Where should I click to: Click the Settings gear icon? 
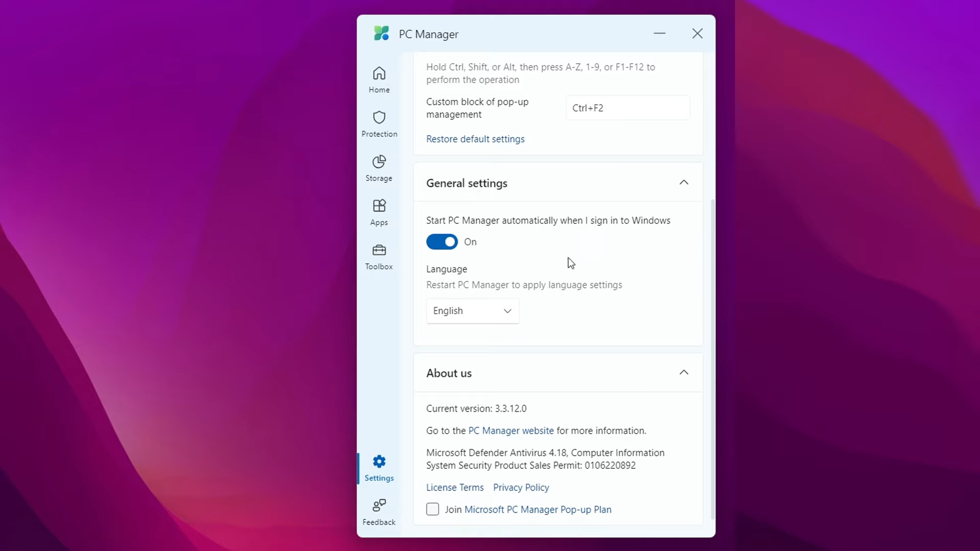(x=379, y=462)
